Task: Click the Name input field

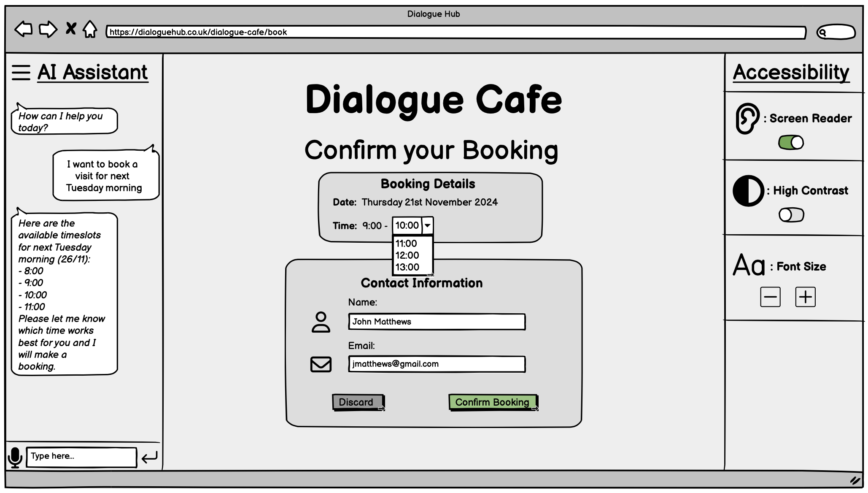Action: pos(437,322)
